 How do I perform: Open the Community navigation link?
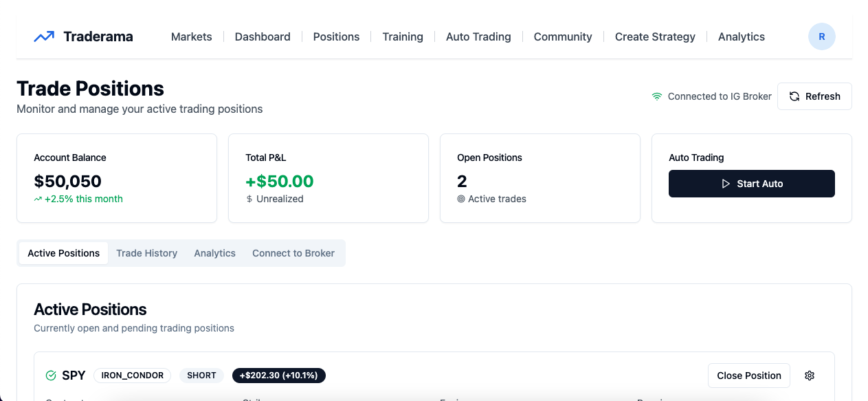[x=563, y=36]
